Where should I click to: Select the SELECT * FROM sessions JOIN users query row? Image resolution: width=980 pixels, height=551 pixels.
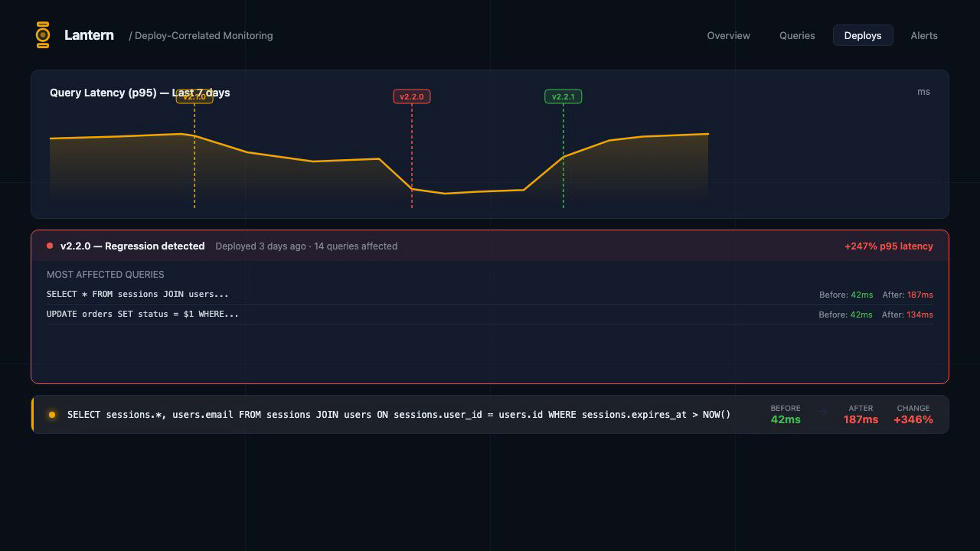click(139, 294)
